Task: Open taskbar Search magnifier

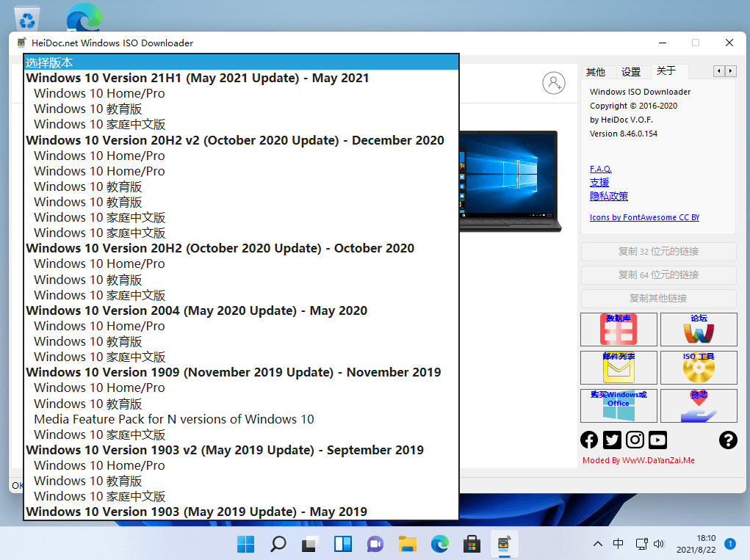Action: [x=278, y=544]
